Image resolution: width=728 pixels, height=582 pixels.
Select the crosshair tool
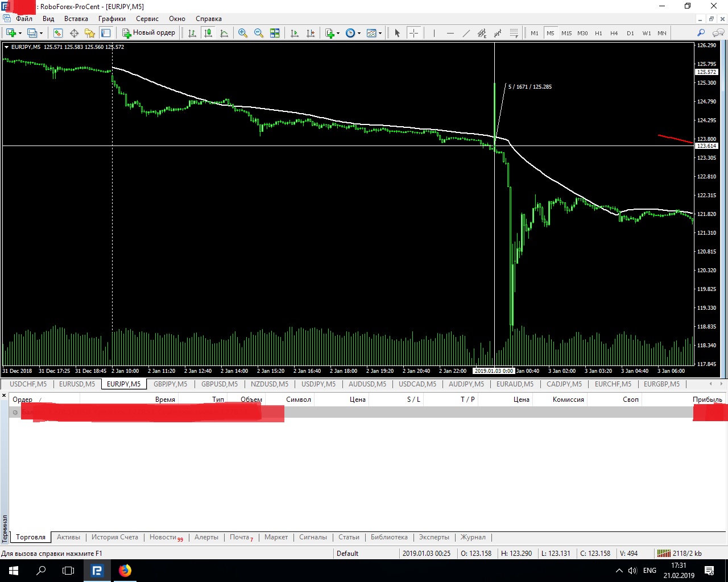[x=413, y=33]
